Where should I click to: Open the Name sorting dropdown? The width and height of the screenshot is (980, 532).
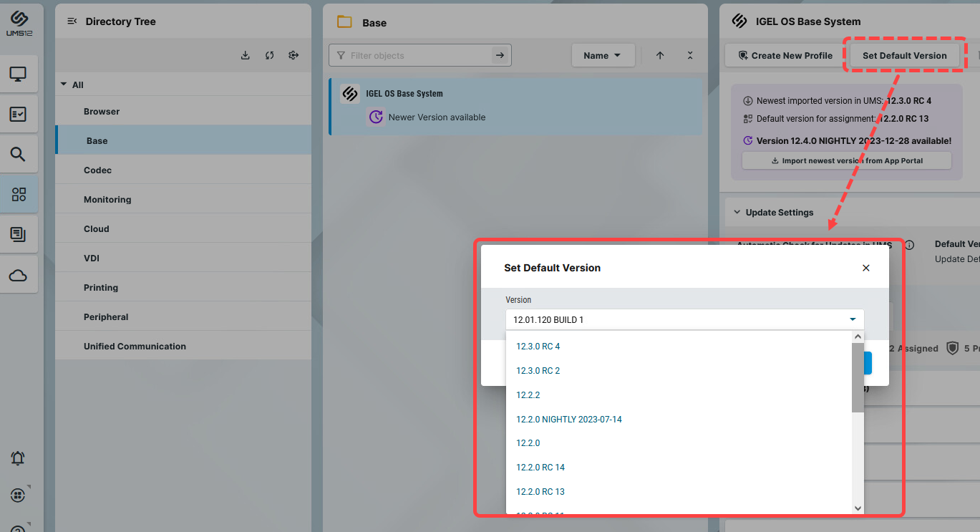[x=603, y=54]
